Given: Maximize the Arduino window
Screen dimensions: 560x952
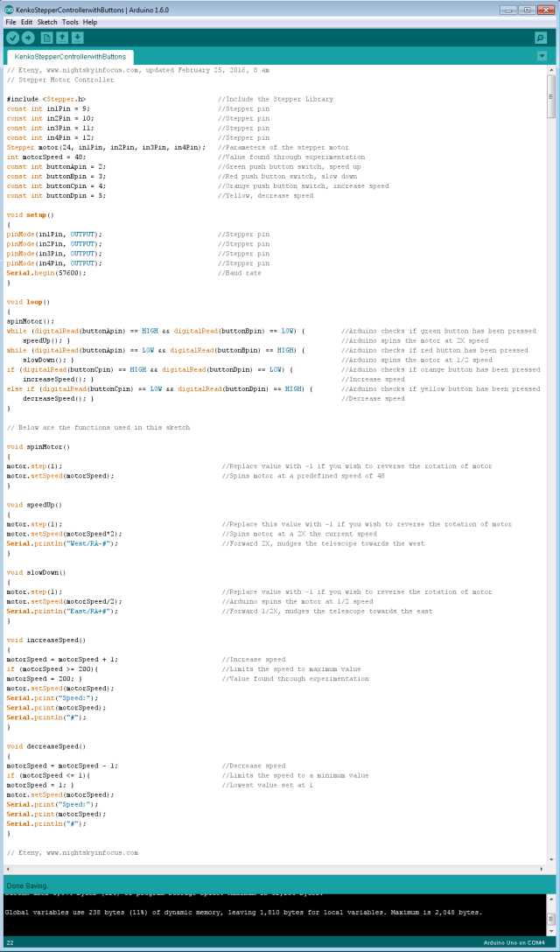Looking at the screenshot, I should click(x=526, y=10).
